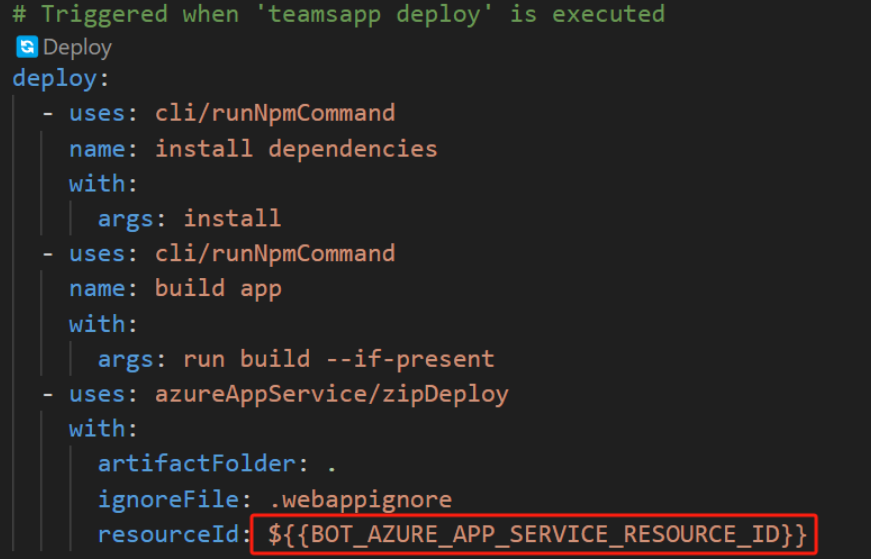Click 'run build --if-present' args value

pyautogui.click(x=338, y=359)
